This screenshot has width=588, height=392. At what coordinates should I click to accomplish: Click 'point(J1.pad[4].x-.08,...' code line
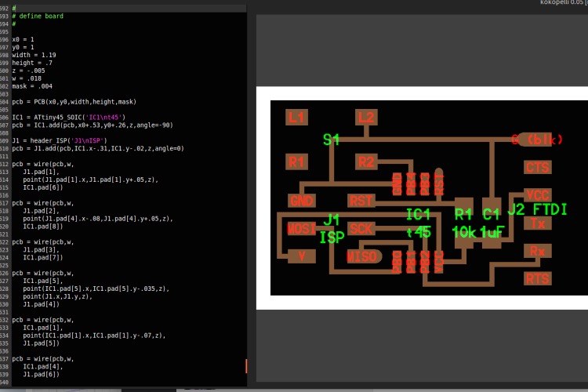click(98, 219)
